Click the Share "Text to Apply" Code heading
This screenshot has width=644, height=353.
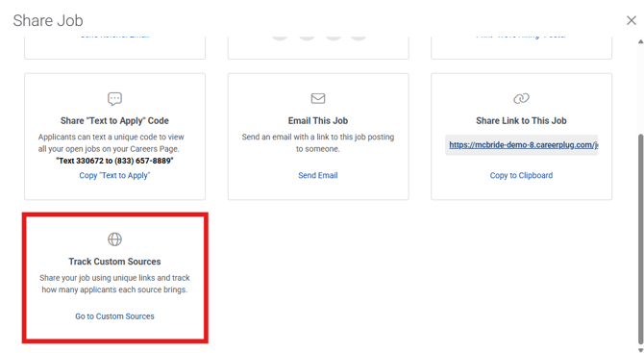114,121
